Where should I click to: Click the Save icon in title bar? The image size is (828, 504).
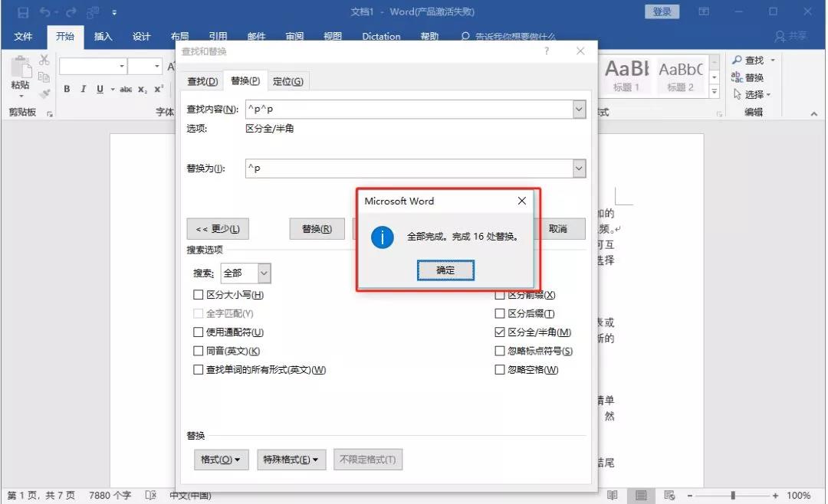(23, 12)
